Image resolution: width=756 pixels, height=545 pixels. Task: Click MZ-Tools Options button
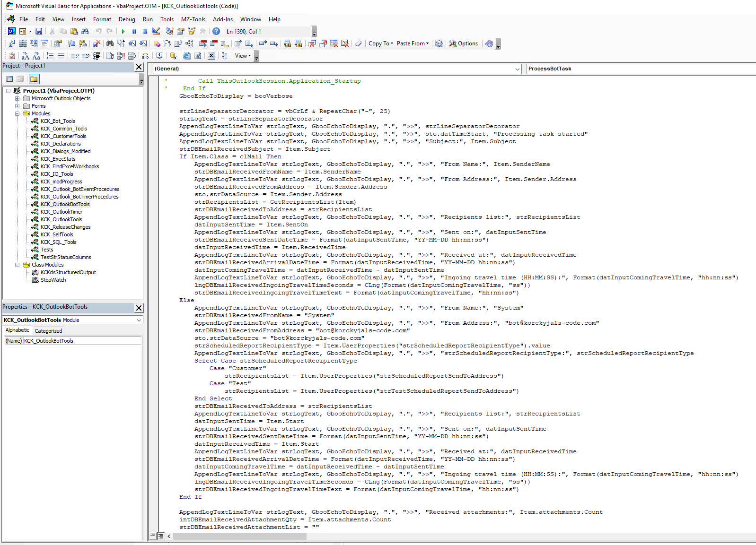(x=464, y=43)
